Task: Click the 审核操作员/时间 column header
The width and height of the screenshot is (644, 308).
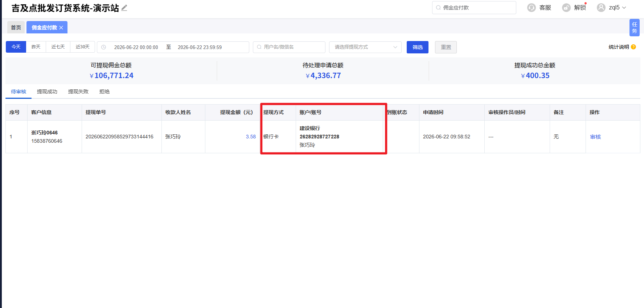Action: [x=507, y=113]
